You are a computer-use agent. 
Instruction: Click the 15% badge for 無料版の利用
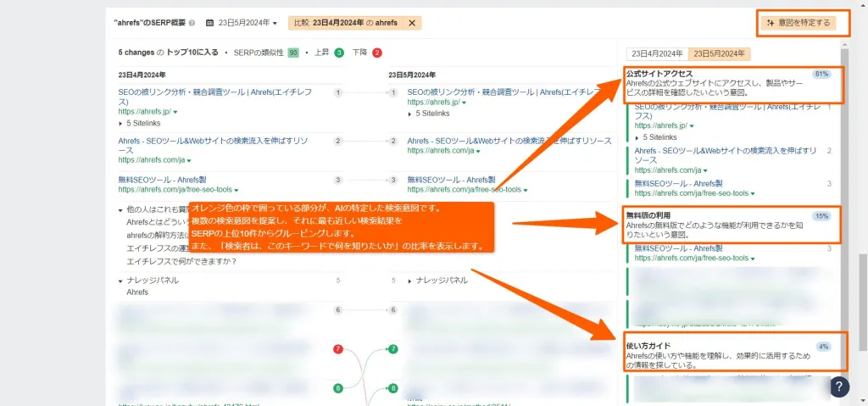click(822, 215)
